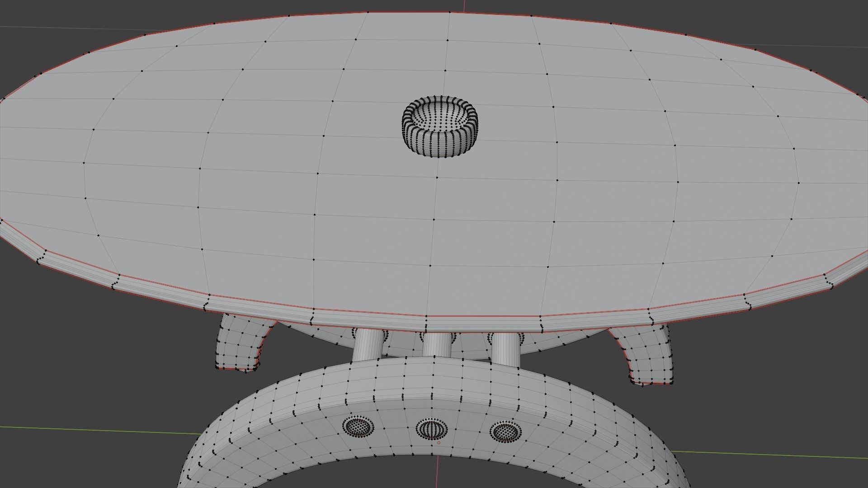Select the left circular hole on curved base
Screen dimensions: 868x488
point(358,426)
